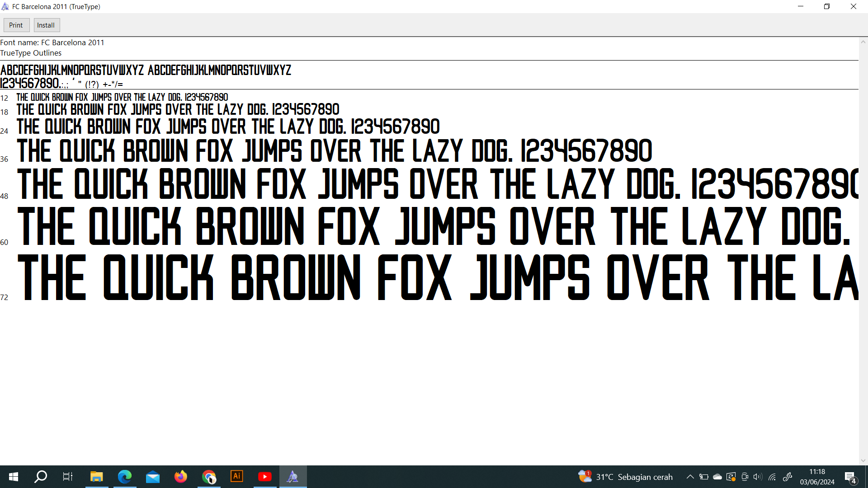
Task: Open Adobe Illustrator from the taskbar
Action: click(x=237, y=477)
